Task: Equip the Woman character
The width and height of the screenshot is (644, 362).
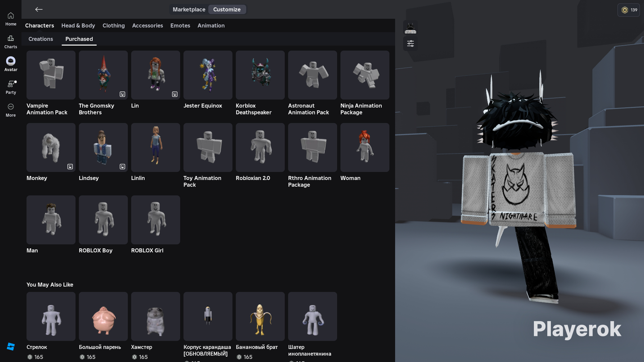Action: coord(365,147)
